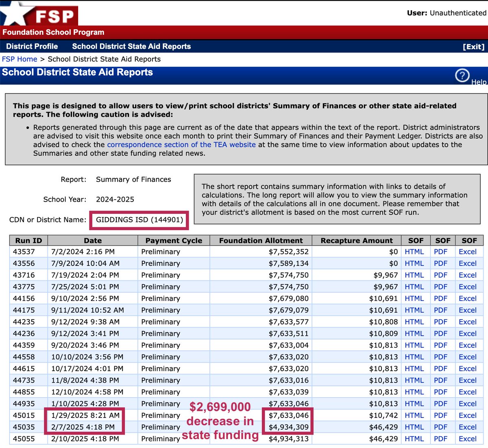Image resolution: width=488 pixels, height=448 pixels.
Task: Open HTML report for run 43537
Action: 414,252
